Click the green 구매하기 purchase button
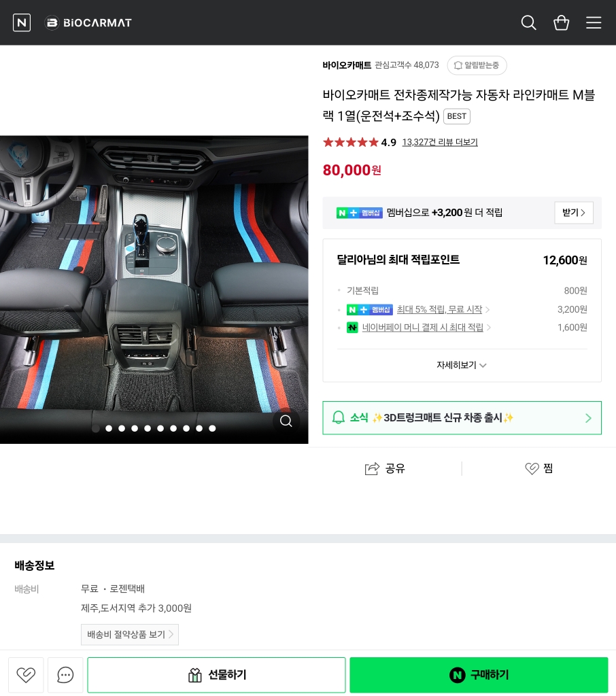This screenshot has width=616, height=696. coord(479,675)
